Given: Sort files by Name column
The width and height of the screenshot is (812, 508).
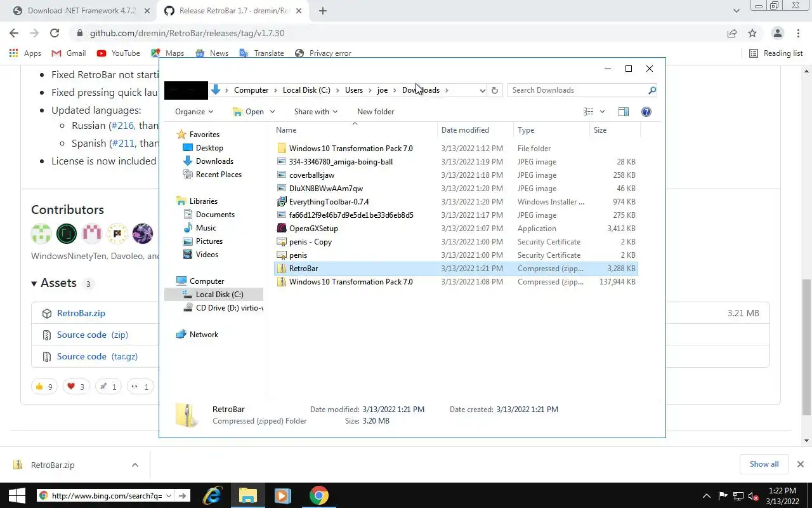Looking at the screenshot, I should tap(356, 130).
